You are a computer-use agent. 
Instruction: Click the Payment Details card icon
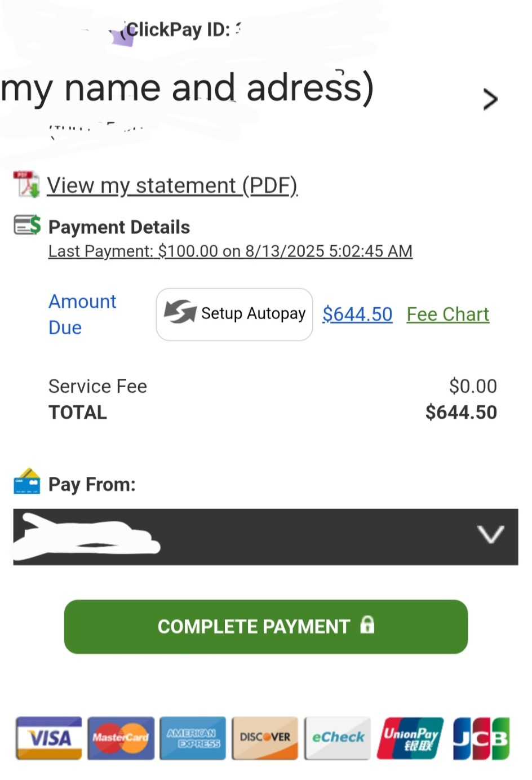coord(27,225)
